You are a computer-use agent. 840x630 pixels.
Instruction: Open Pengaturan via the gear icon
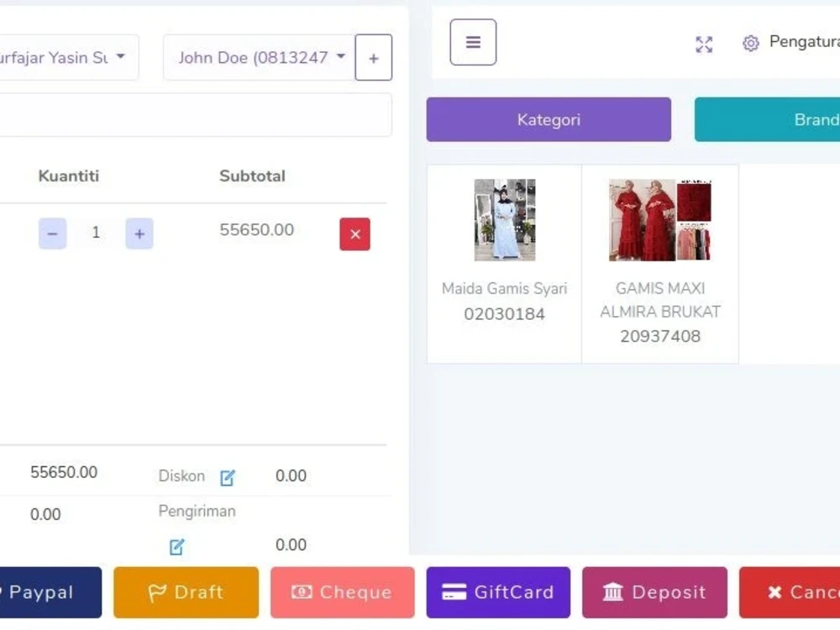[x=750, y=43]
